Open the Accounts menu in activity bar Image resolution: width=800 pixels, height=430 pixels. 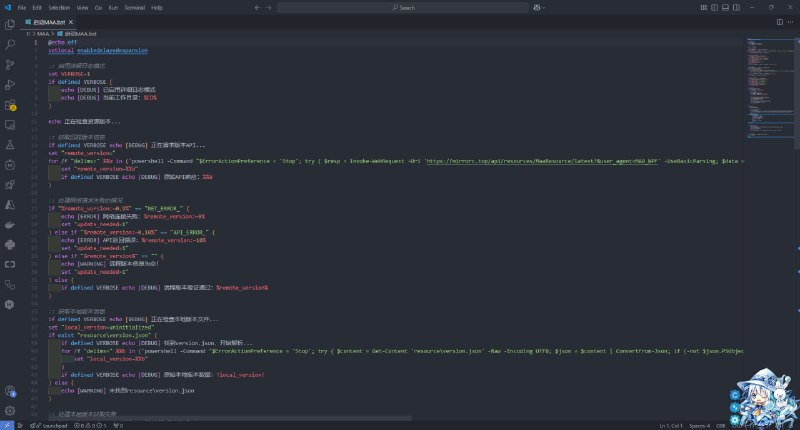pos(11,391)
